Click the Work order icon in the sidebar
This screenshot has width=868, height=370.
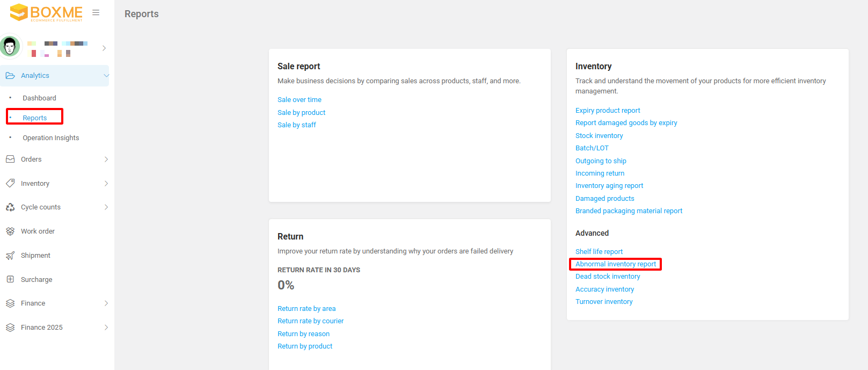click(10, 231)
